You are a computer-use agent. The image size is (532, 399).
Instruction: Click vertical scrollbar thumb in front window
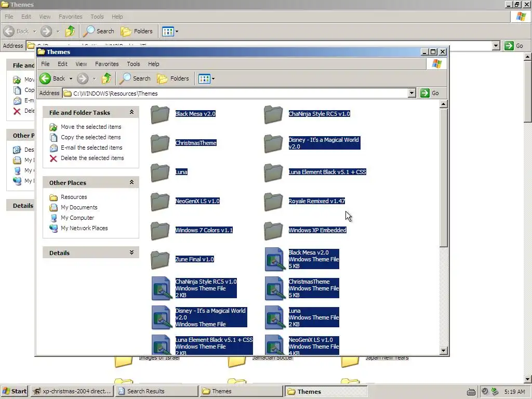pos(444,178)
